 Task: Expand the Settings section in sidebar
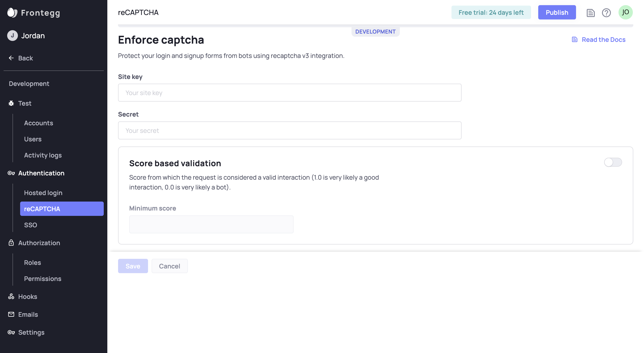click(31, 332)
